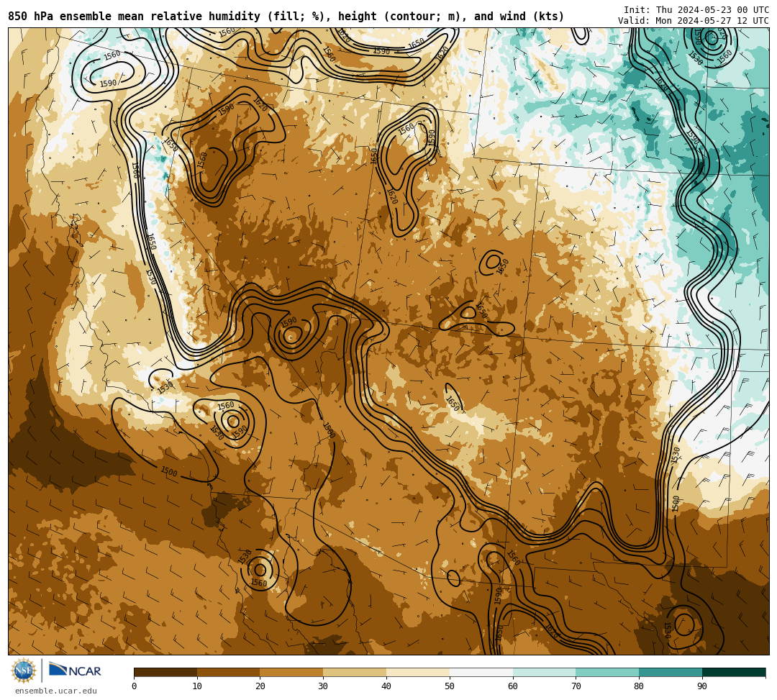Select the 10–20% brown colorbar segment
The height and width of the screenshot is (700, 777).
[x=229, y=672]
